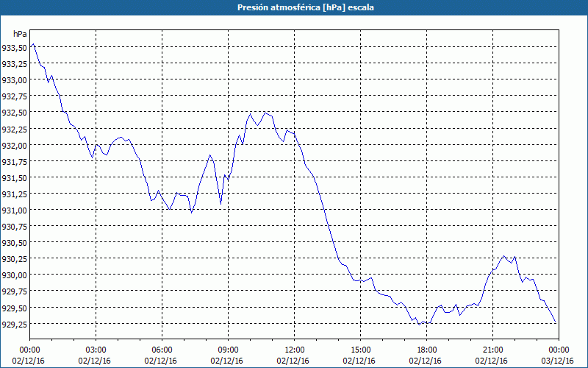Click the 06:00 time axis label
The width and height of the screenshot is (588, 368).
pyautogui.click(x=162, y=350)
